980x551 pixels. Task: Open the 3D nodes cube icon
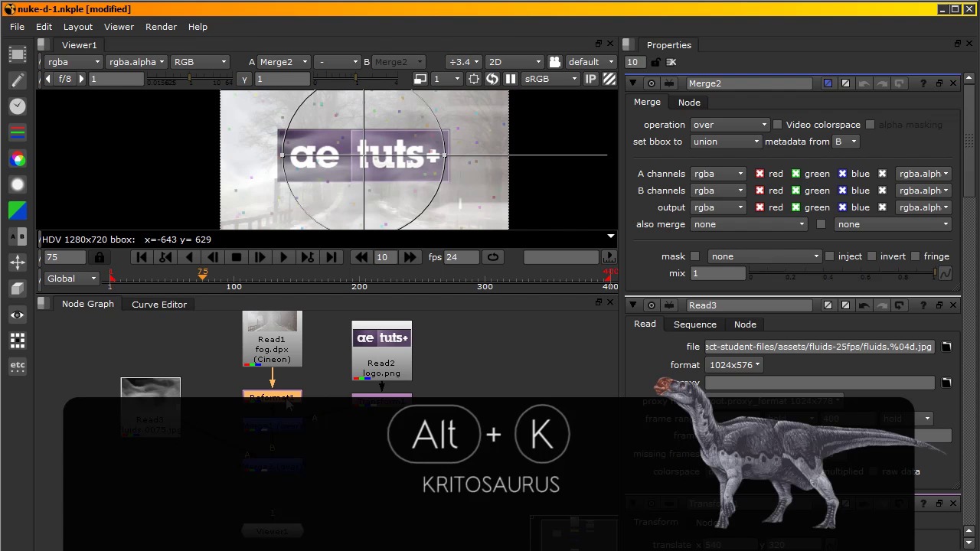click(x=18, y=289)
